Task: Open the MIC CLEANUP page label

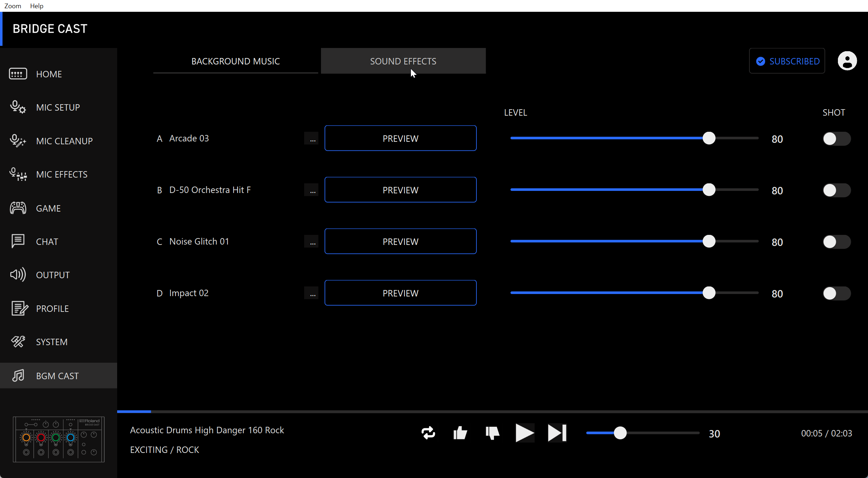Action: coord(64,141)
